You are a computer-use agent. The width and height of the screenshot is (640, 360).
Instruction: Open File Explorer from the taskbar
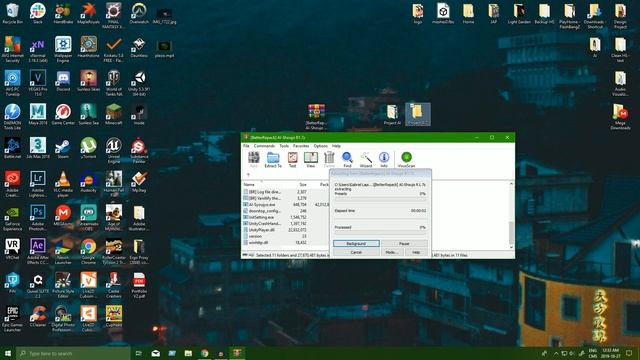tap(188, 353)
